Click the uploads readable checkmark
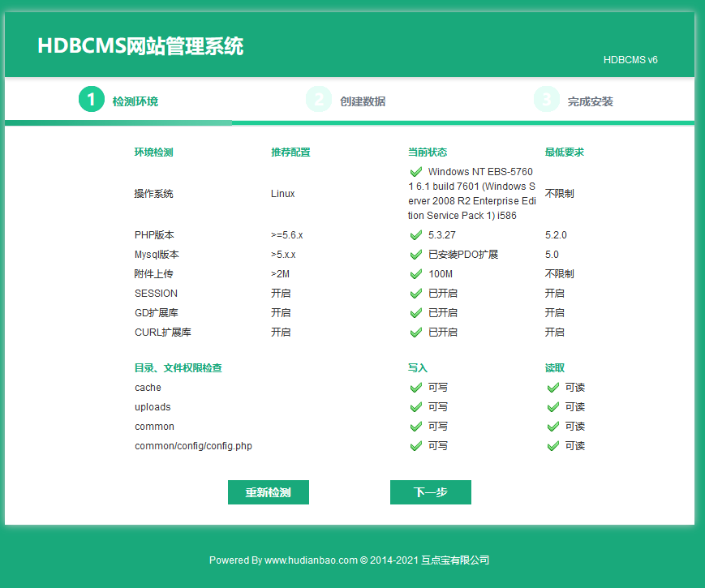 553,407
